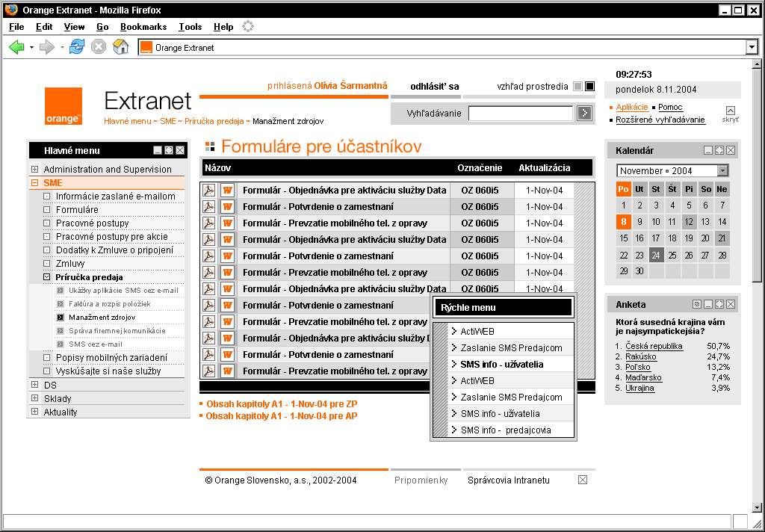Viewport: 765px width, 532px height.
Task: Click the page scrollbar down arrow
Action: (x=757, y=507)
